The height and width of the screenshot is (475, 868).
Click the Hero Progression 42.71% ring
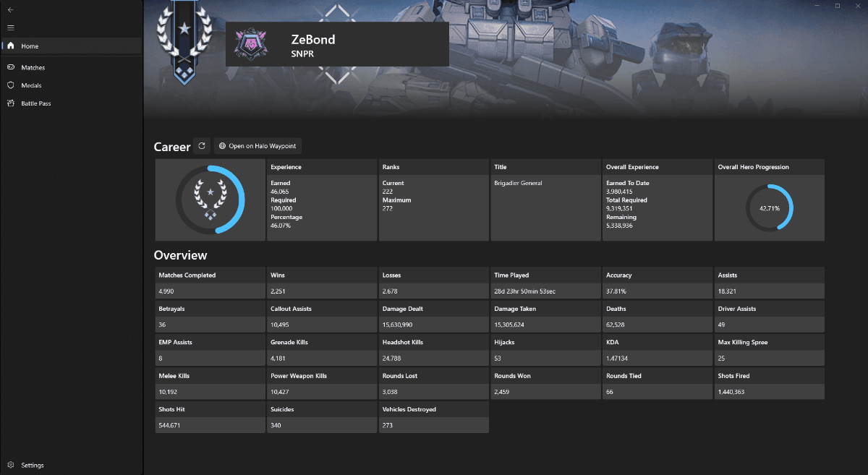point(769,207)
